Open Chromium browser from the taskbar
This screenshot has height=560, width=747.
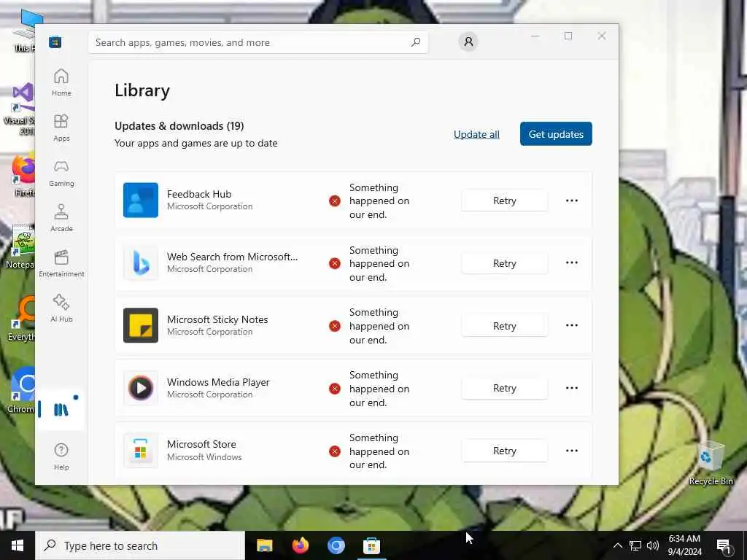tap(336, 545)
